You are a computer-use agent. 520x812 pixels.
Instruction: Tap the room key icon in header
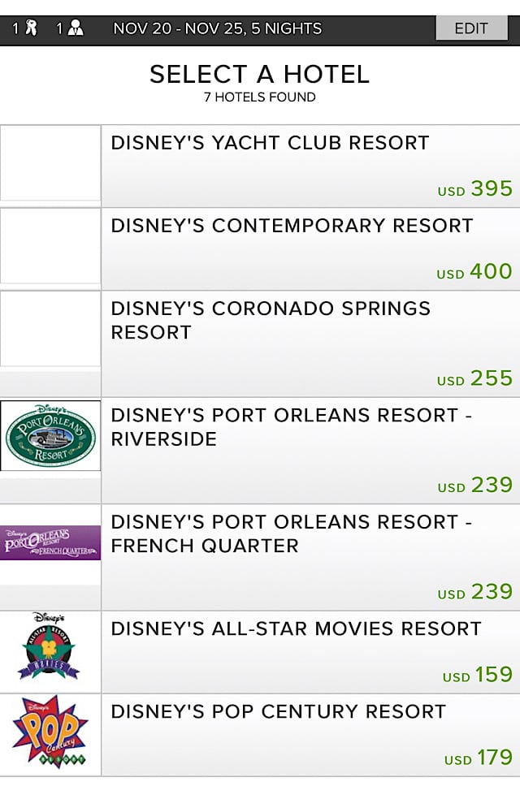pyautogui.click(x=32, y=28)
